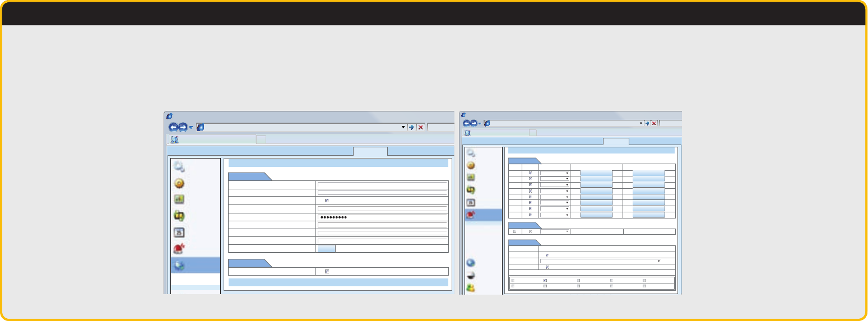Click the Forward arrow in the left browser window

point(183,128)
